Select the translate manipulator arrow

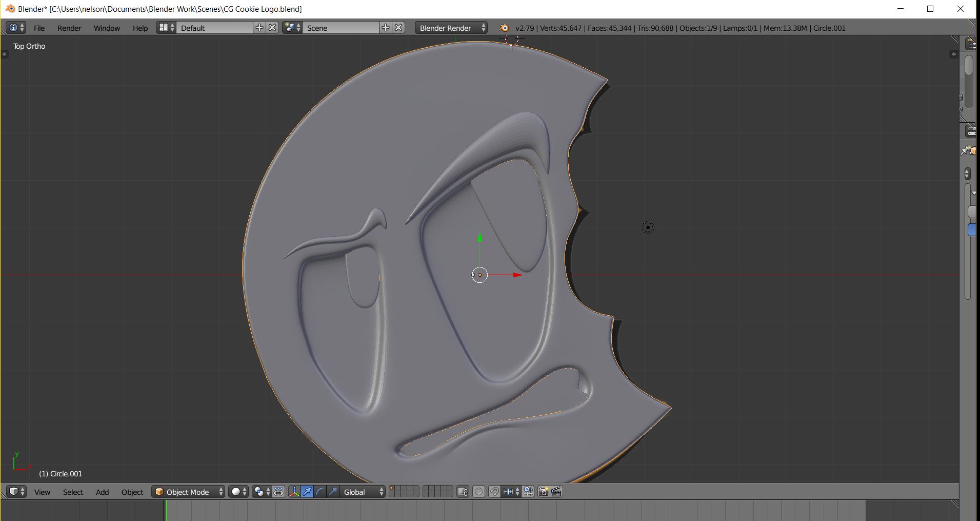pos(307,492)
